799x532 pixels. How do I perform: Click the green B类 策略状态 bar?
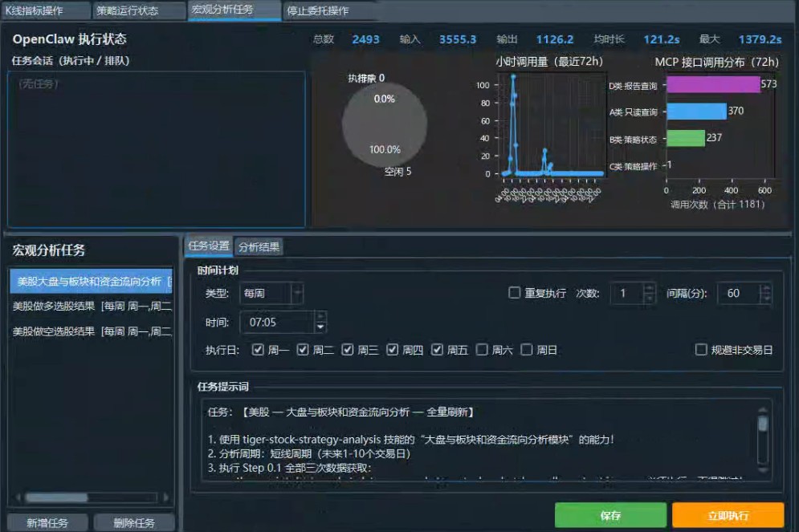(x=686, y=138)
